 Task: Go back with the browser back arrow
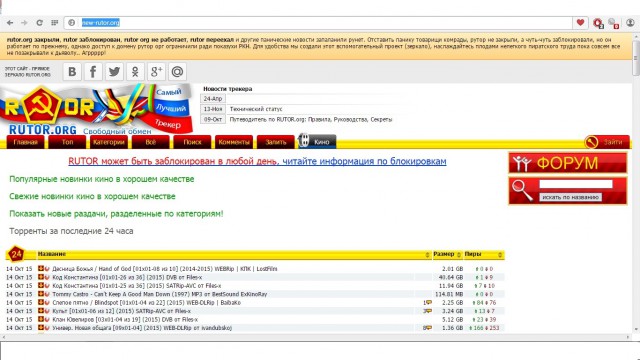(x=10, y=23)
